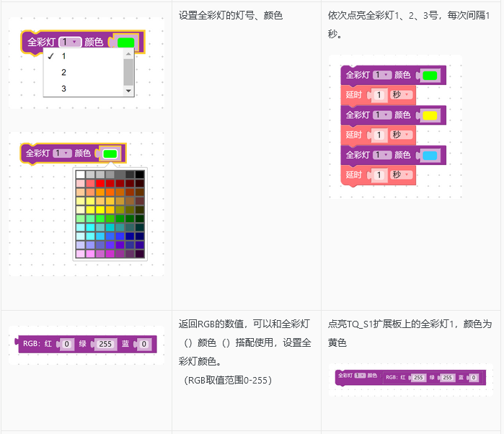The height and width of the screenshot is (434, 504).
Task: Open 秒 unit dropdown under the green 全彩灯 block
Action: pyautogui.click(x=401, y=94)
